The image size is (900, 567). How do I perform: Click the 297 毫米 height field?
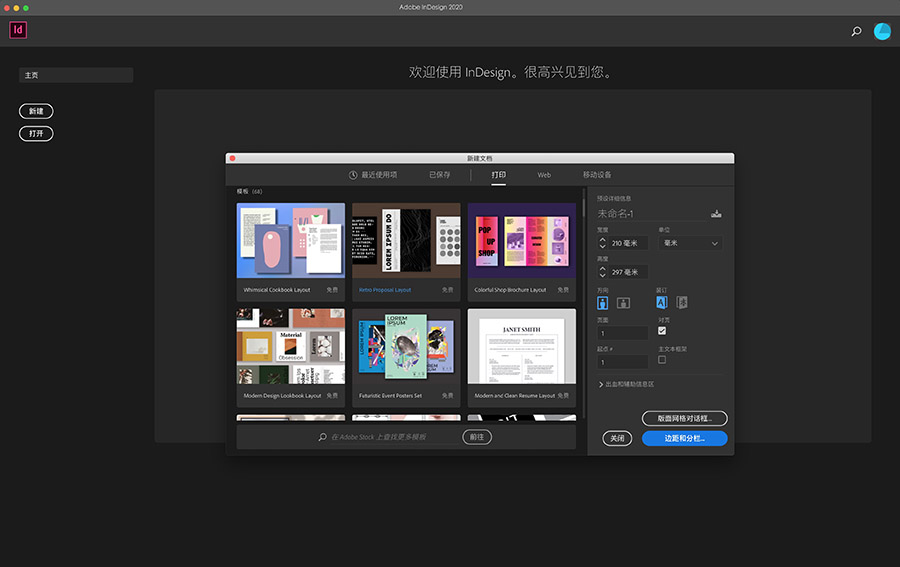(629, 272)
